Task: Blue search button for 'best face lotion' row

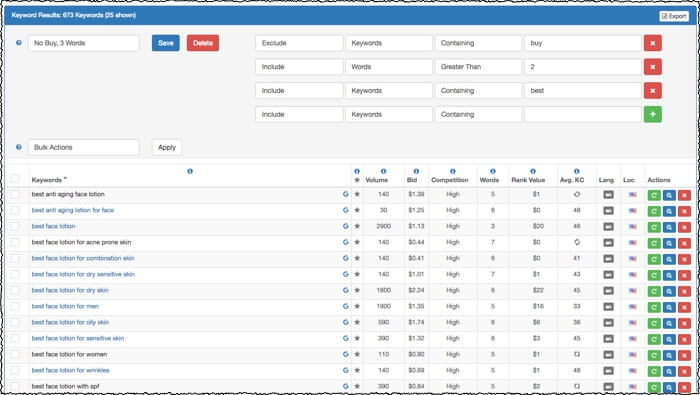Action: coord(669,227)
